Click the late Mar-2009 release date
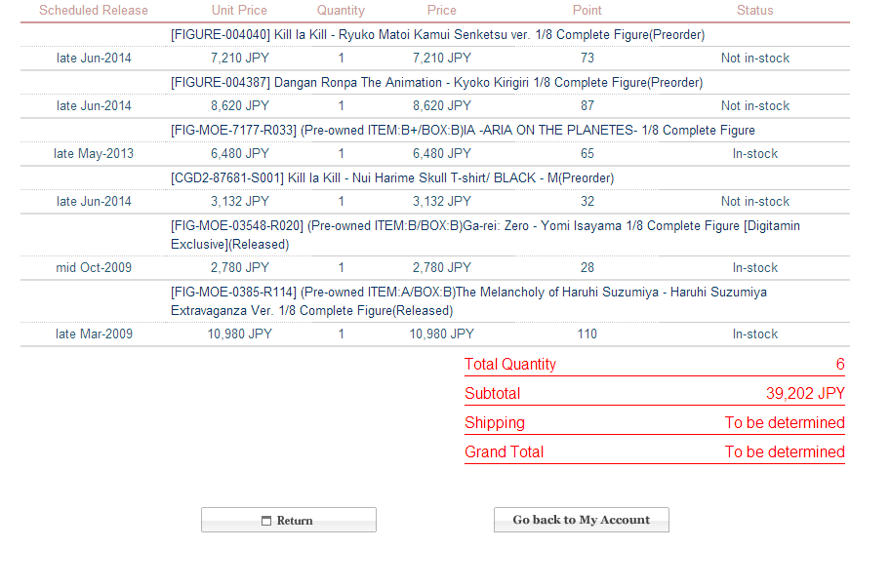 point(94,333)
